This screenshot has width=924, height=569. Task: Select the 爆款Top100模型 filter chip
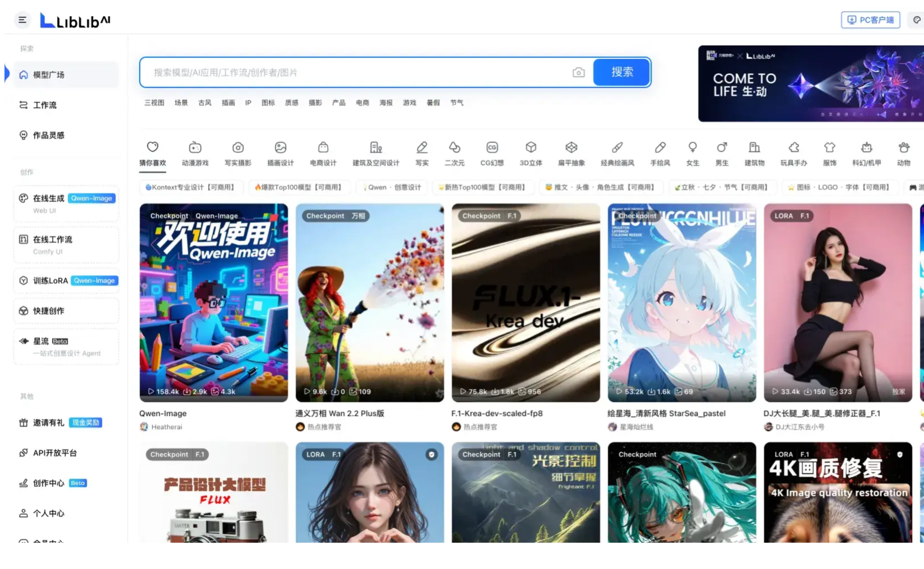point(299,187)
